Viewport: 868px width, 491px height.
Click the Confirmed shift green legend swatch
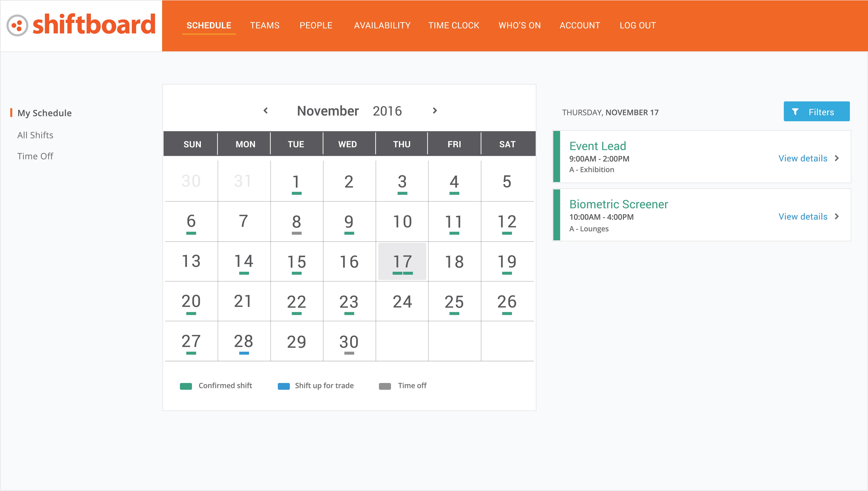tap(186, 386)
